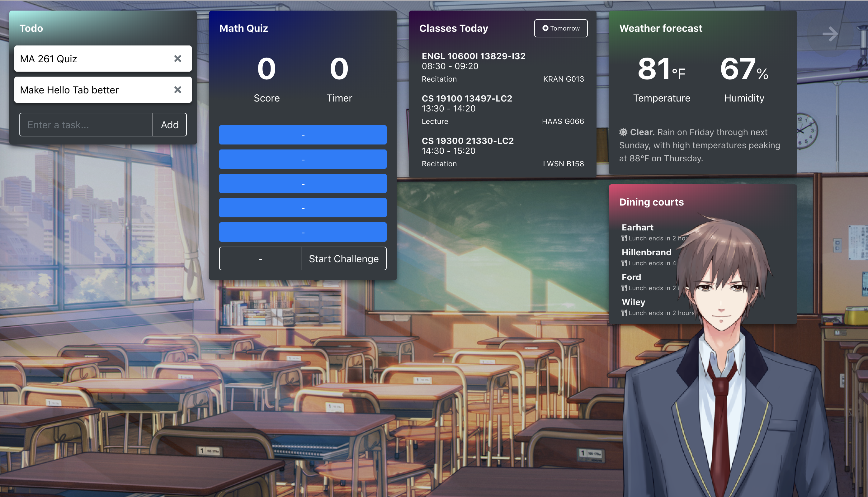Select the third blue quiz answer button

click(x=303, y=184)
